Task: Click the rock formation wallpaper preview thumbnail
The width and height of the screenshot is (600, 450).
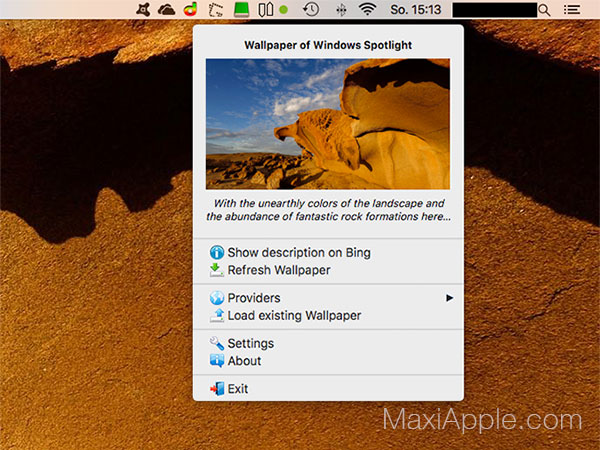Action: coord(328,124)
